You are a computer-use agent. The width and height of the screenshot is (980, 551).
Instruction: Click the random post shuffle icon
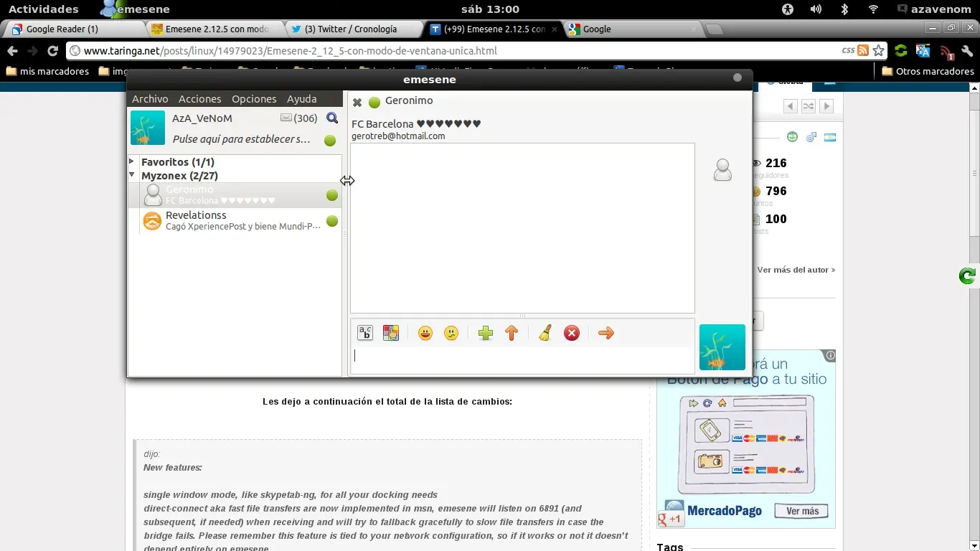809,106
